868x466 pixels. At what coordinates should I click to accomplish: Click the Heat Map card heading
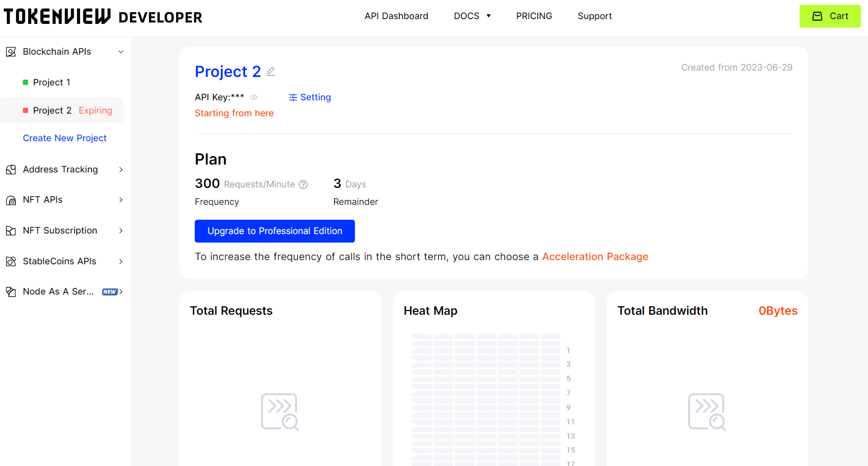tap(430, 310)
